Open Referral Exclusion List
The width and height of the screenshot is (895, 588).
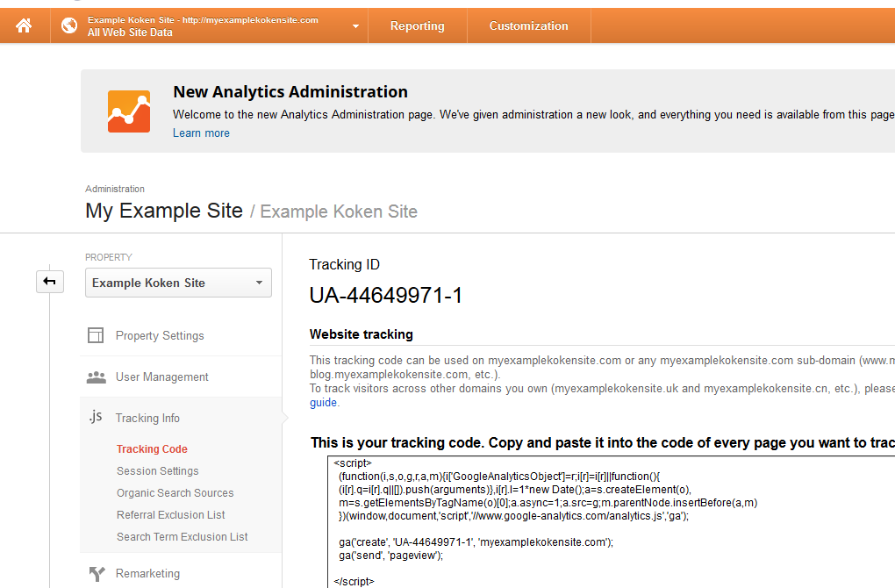click(x=171, y=515)
